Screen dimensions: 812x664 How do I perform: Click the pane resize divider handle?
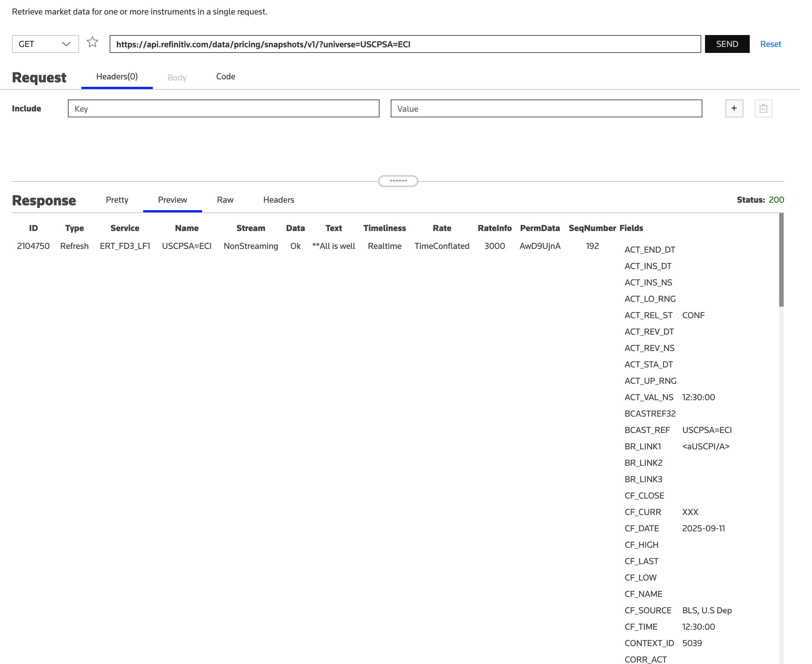tap(397, 181)
